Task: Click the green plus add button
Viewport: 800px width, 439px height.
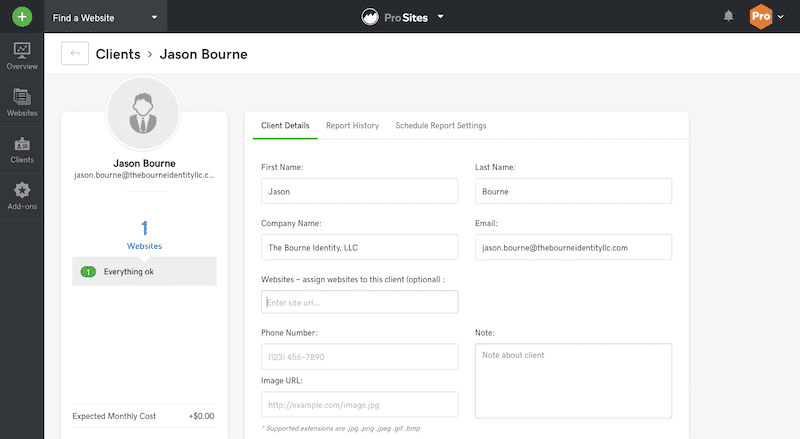Action: 22,17
